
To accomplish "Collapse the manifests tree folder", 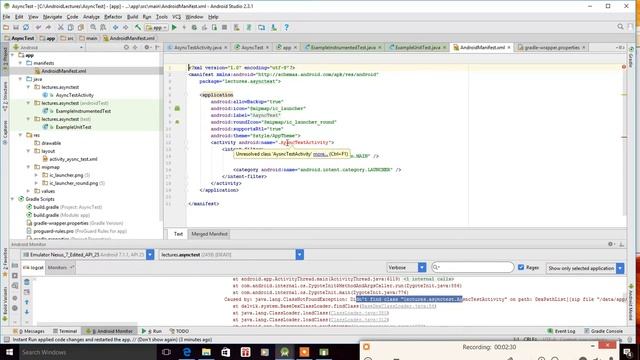I will tap(20, 63).
